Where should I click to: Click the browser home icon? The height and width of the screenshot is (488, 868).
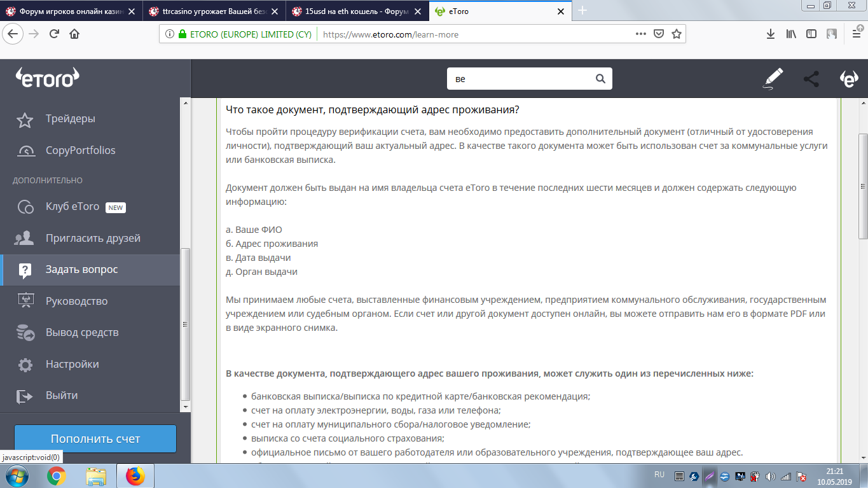tap(74, 34)
